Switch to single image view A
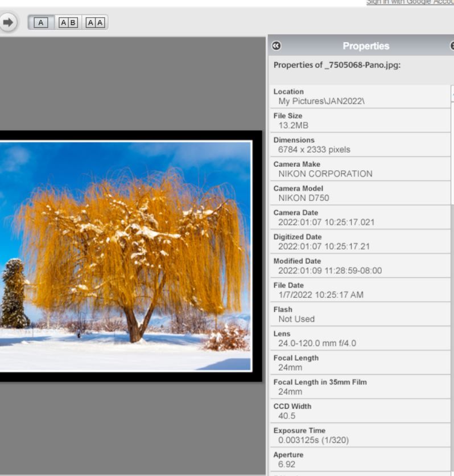The image size is (454, 476). (x=40, y=22)
